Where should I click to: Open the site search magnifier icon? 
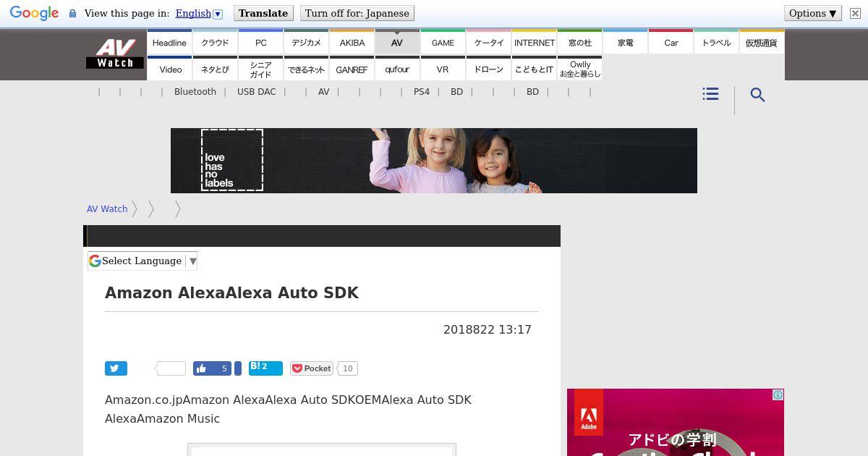[757, 95]
